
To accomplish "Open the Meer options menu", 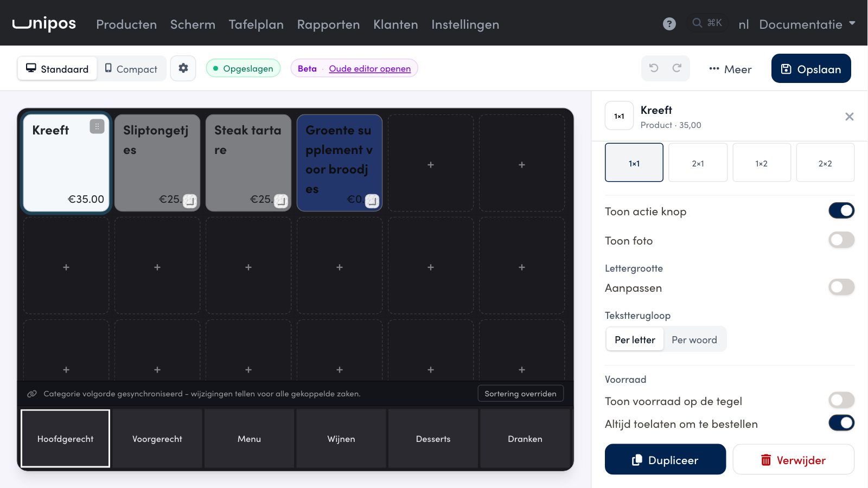I will (730, 69).
